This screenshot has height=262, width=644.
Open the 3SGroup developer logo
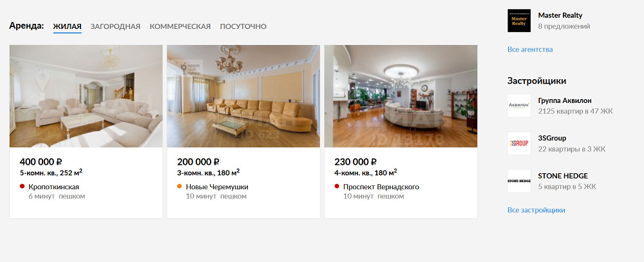point(518,144)
